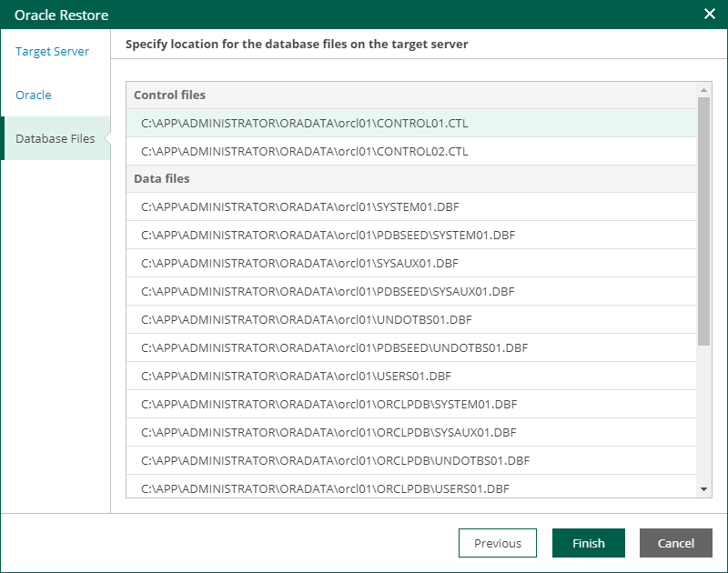Select the PDBSEED SYSTEM01.DBF data file
Image resolution: width=728 pixels, height=573 pixels.
click(314, 236)
